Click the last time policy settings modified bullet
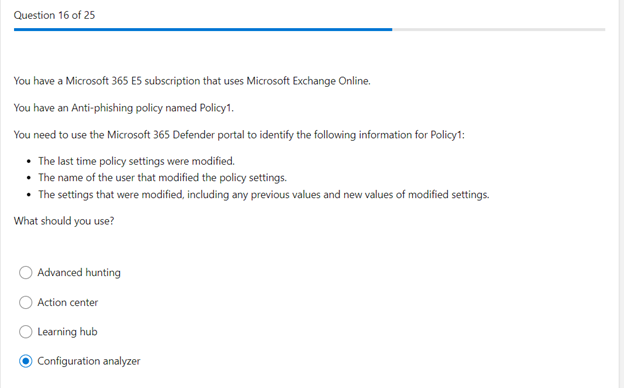 pyautogui.click(x=136, y=161)
